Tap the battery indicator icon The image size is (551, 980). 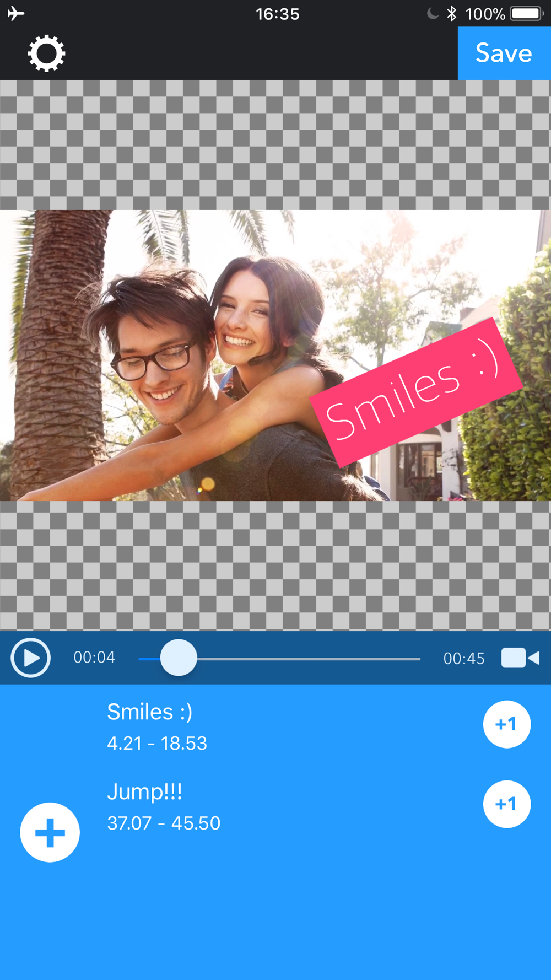527,13
